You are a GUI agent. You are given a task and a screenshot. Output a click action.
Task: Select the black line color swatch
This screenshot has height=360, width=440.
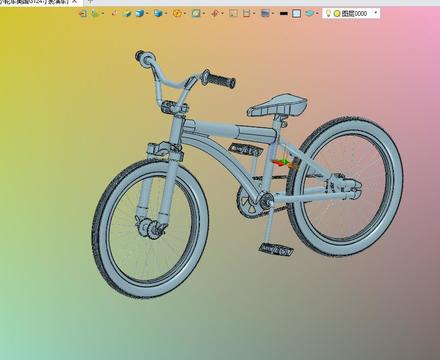tap(284, 14)
